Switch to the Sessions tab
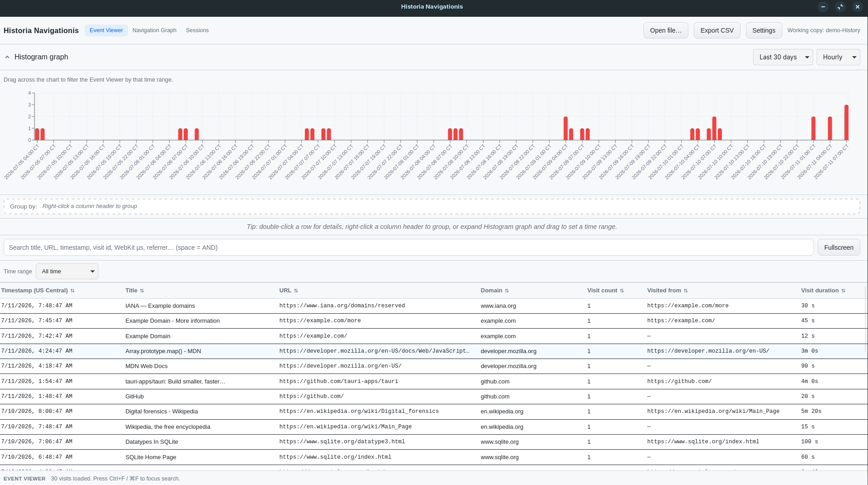Viewport: 868px width, 485px height. pyautogui.click(x=197, y=30)
